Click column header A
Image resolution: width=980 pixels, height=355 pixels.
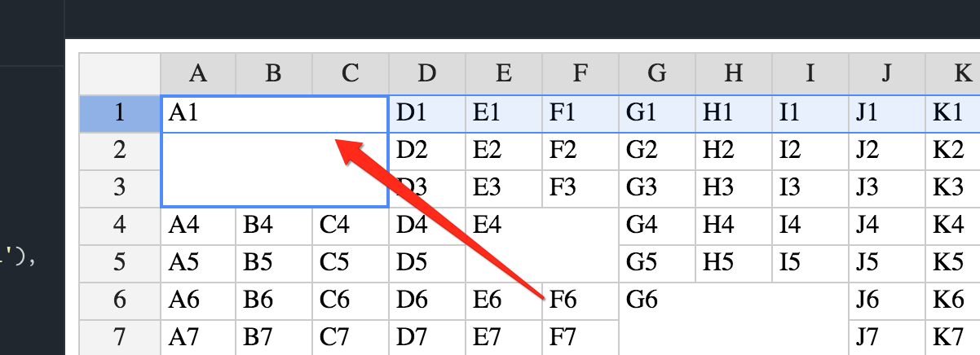tap(198, 74)
